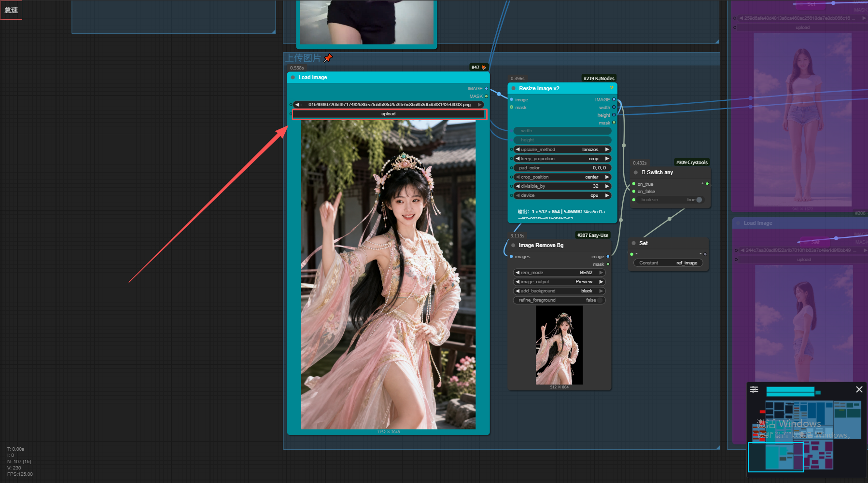Click the pushpin icon on 上传图片 group

[328, 58]
